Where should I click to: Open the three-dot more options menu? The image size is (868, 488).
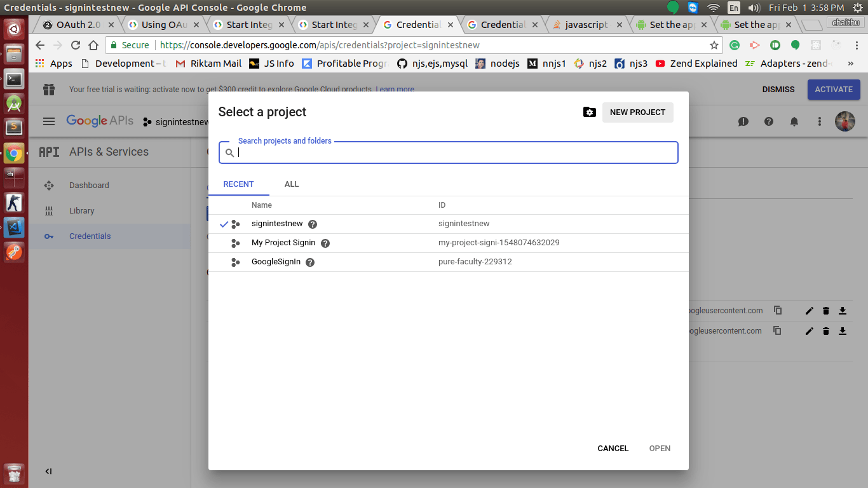820,121
